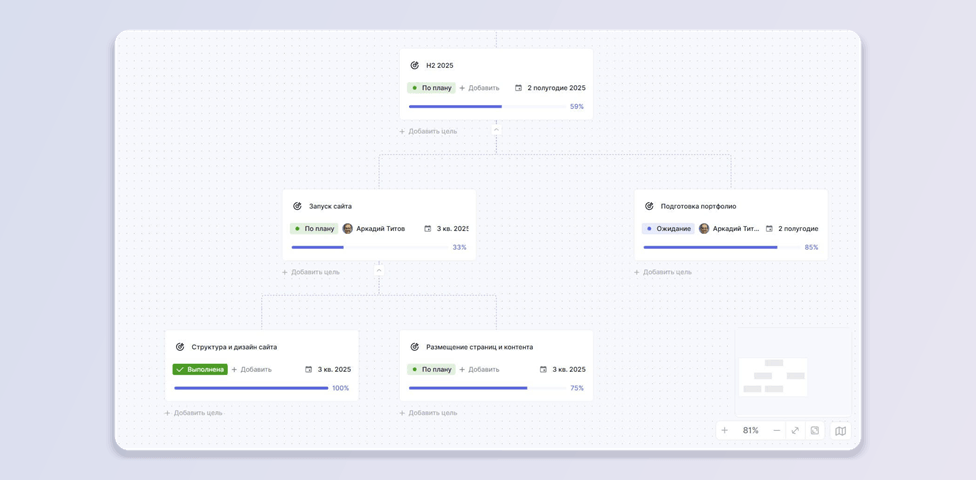Click Добавить цель below Подготовка портфолио
This screenshot has height=480, width=976.
pyautogui.click(x=663, y=272)
